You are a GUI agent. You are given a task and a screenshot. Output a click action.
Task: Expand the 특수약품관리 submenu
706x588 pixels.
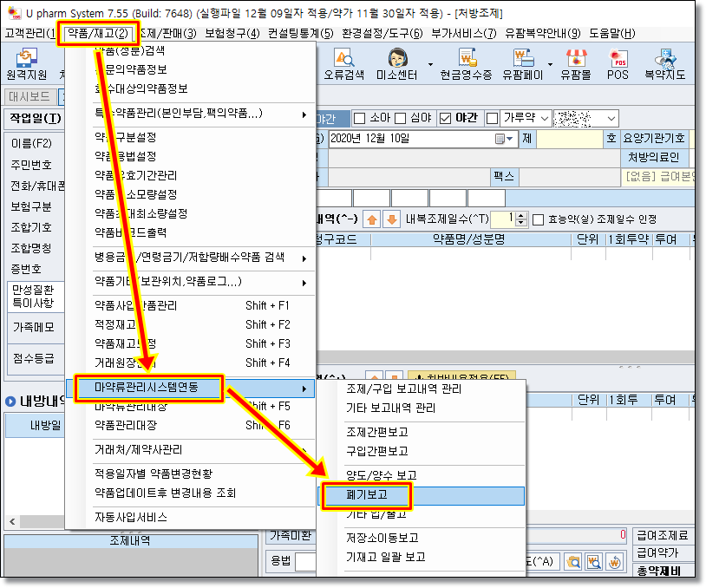pos(199,114)
